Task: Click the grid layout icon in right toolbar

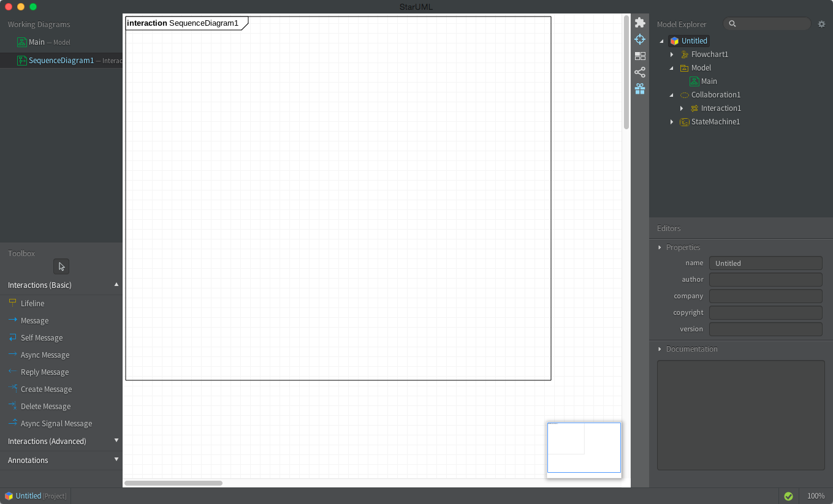Action: (640, 56)
